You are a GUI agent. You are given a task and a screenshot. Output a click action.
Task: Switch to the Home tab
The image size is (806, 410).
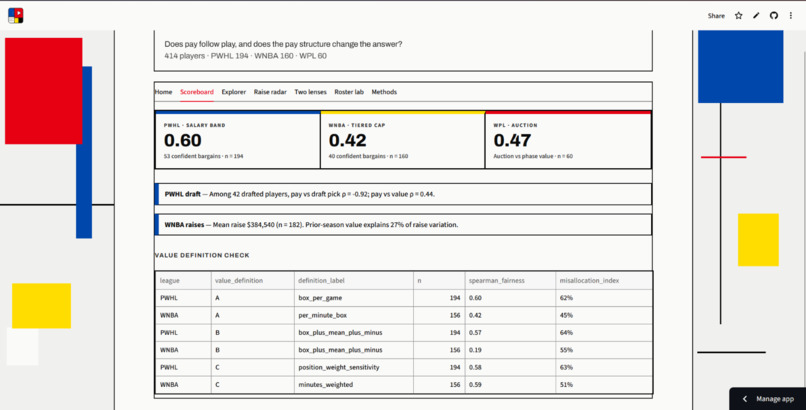coord(163,92)
